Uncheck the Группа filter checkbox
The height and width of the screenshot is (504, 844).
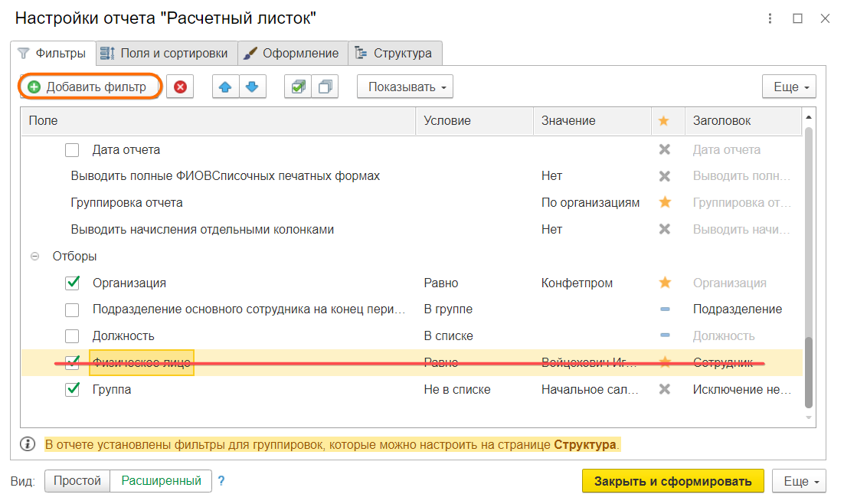pyautogui.click(x=72, y=389)
